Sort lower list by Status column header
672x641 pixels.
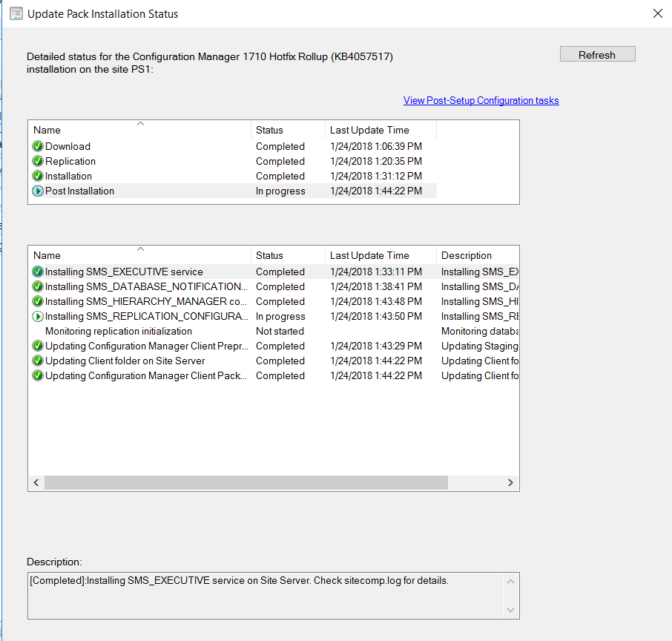pos(288,255)
